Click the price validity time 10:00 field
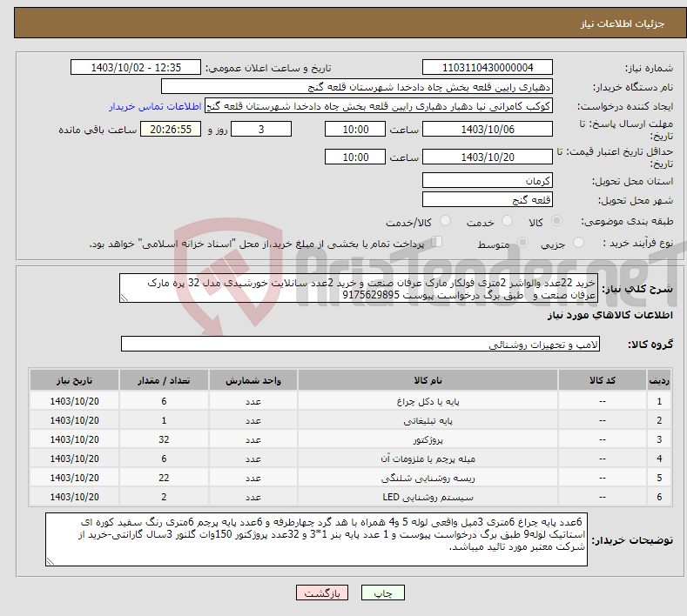Image resolution: width=687 pixels, height=616 pixels. coord(355,157)
